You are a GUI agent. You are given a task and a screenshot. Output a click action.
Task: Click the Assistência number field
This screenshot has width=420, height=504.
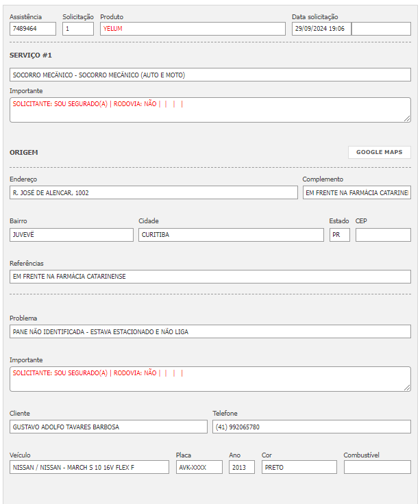(x=33, y=29)
